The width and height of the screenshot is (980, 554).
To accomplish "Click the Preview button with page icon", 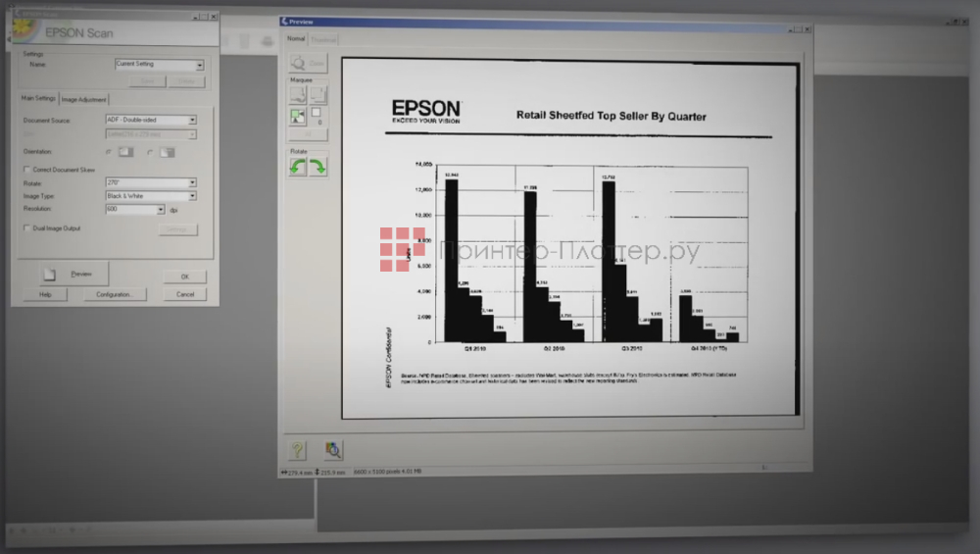I will 73,275.
